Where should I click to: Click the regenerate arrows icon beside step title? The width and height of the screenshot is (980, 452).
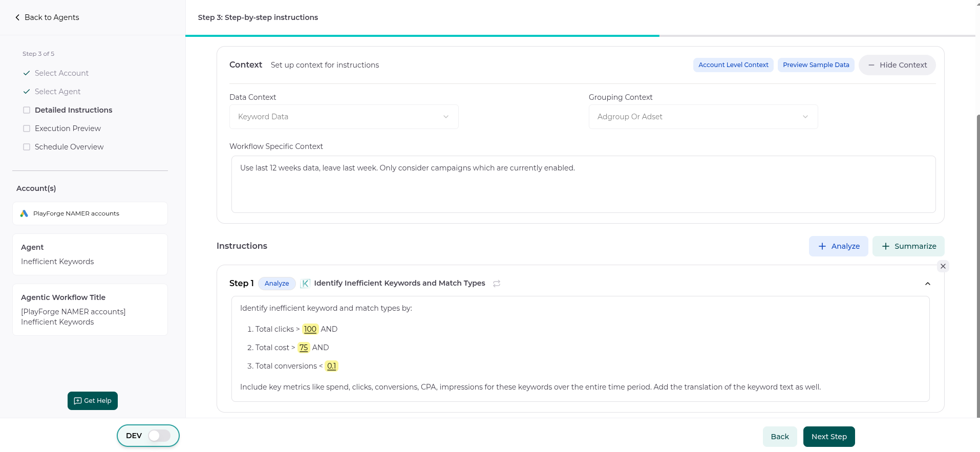(x=497, y=284)
